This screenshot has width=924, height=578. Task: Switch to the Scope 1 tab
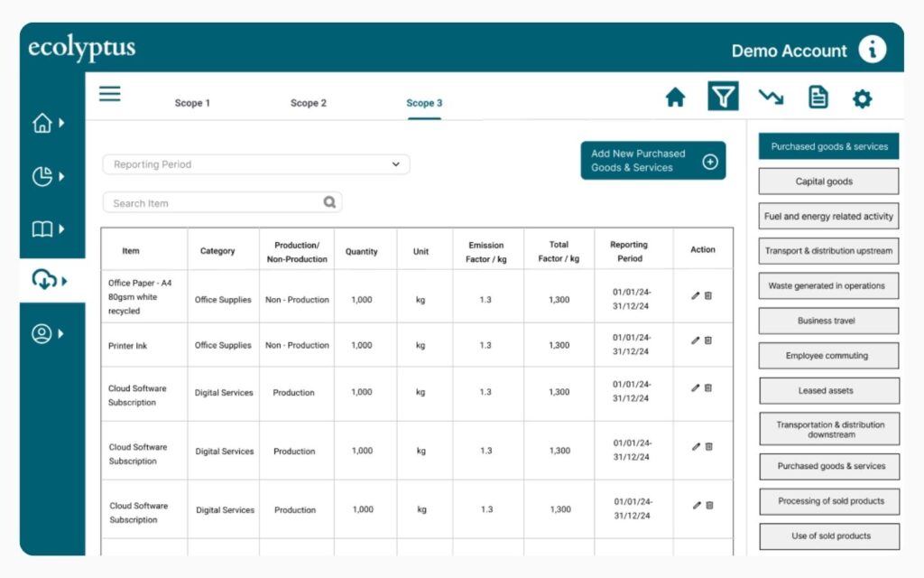(192, 103)
